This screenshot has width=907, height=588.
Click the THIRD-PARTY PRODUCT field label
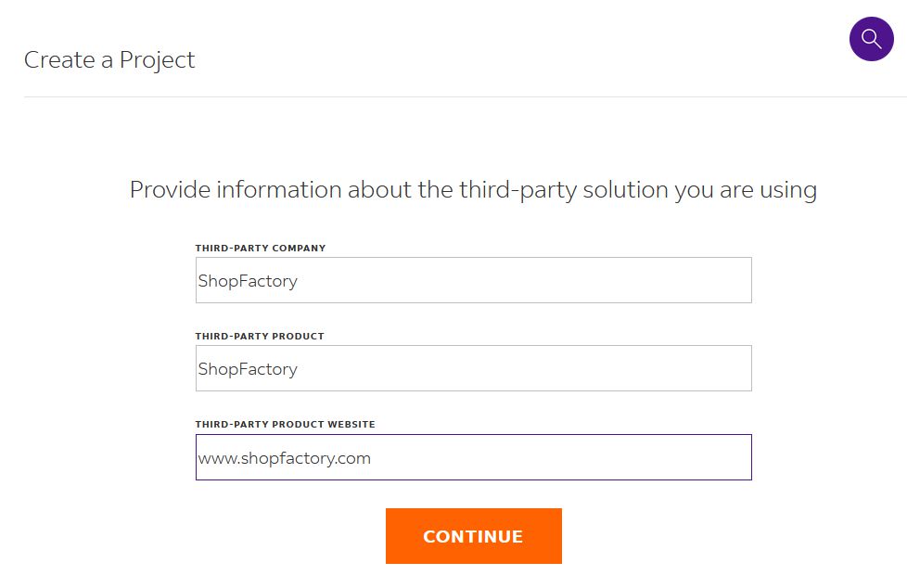coord(259,337)
